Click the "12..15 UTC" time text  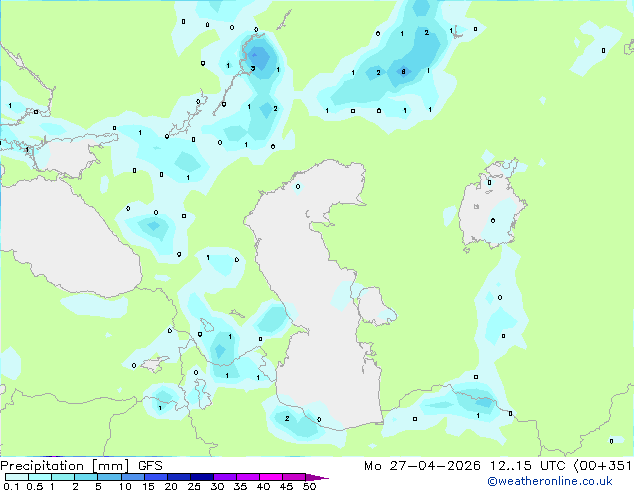click(527, 466)
